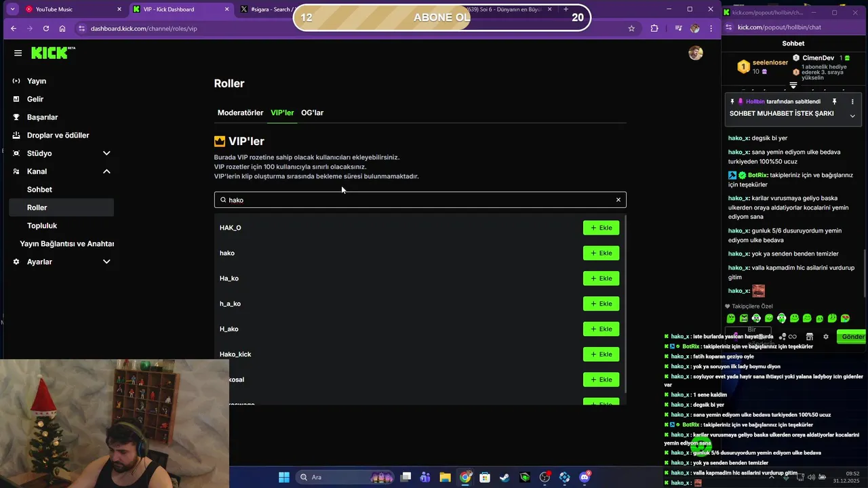Open the Kick logo home link
The width and height of the screenshot is (868, 488).
[x=53, y=53]
